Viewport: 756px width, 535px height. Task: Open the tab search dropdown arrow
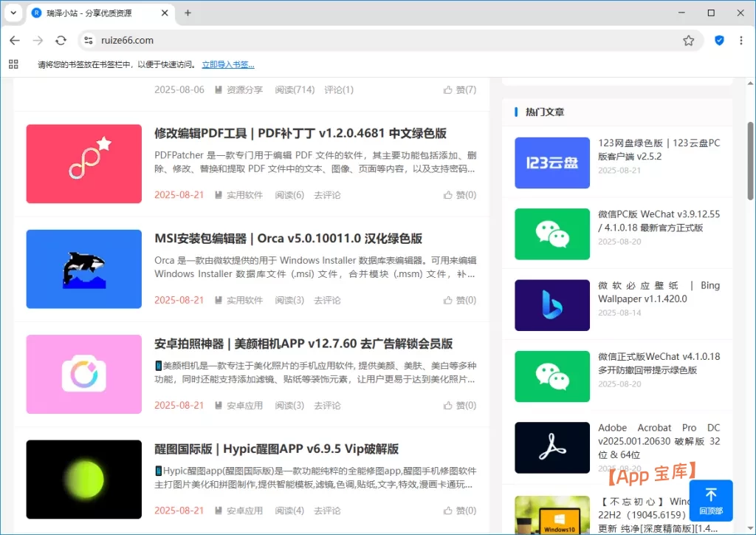(x=13, y=13)
